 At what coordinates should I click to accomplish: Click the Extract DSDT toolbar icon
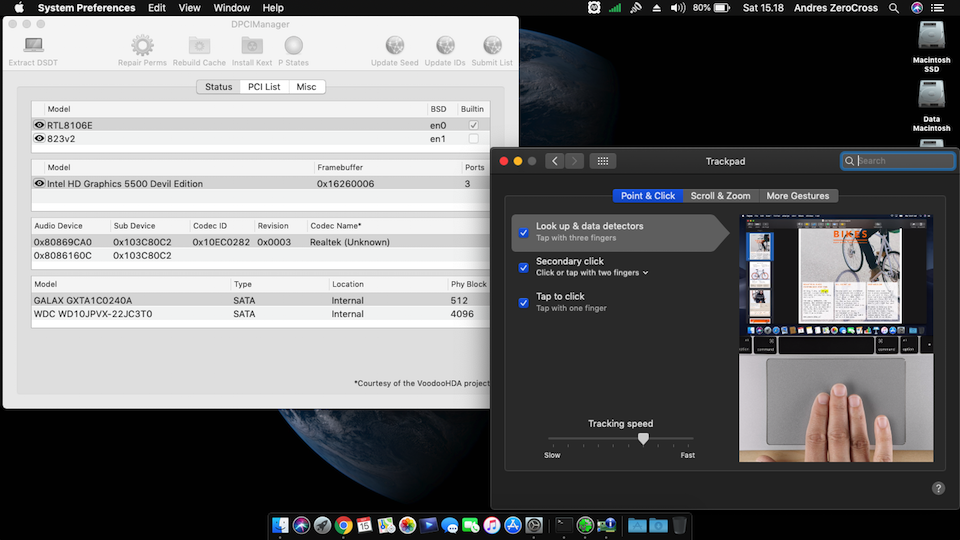[33, 46]
